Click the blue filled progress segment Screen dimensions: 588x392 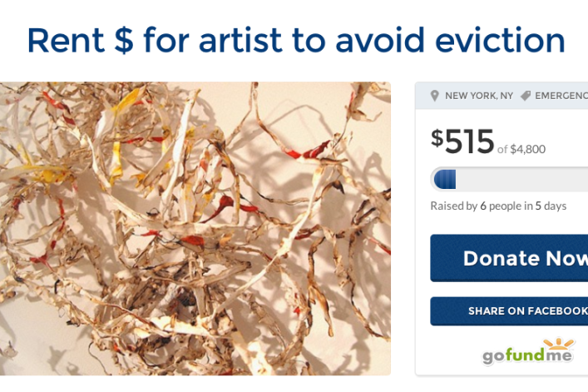pos(445,179)
